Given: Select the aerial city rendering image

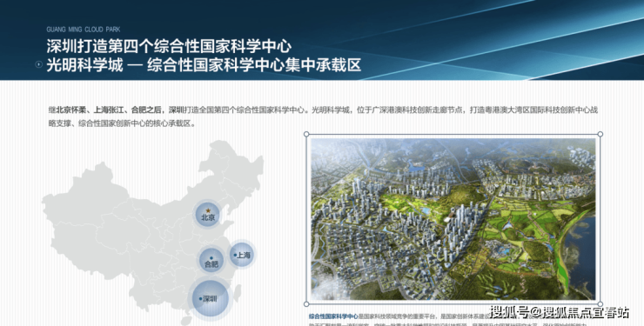Looking at the screenshot, I should [x=453, y=219].
